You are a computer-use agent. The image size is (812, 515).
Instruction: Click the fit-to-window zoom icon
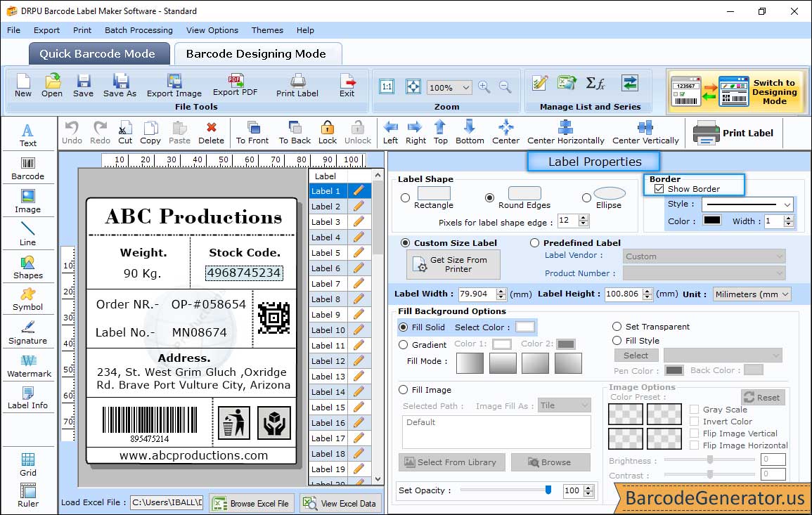pyautogui.click(x=413, y=86)
